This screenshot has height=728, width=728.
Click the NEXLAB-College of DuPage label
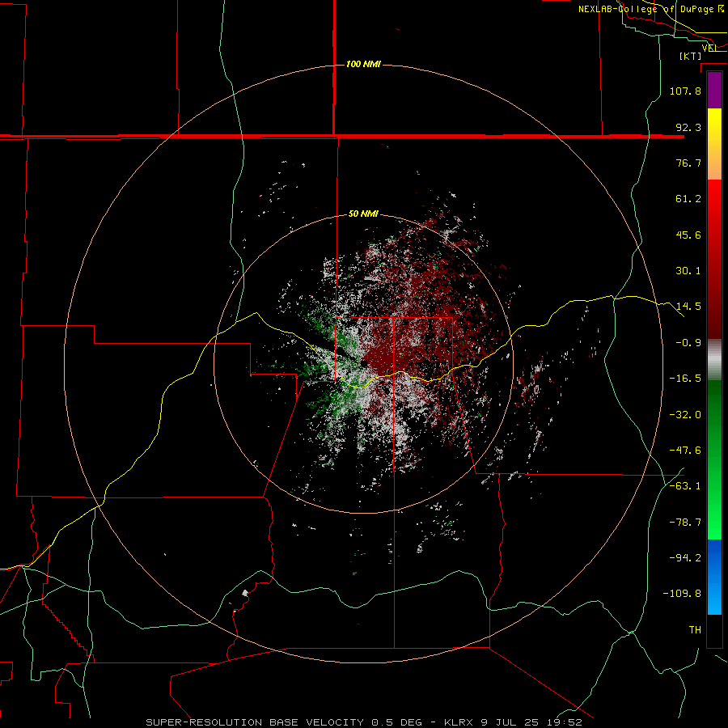(x=651, y=9)
